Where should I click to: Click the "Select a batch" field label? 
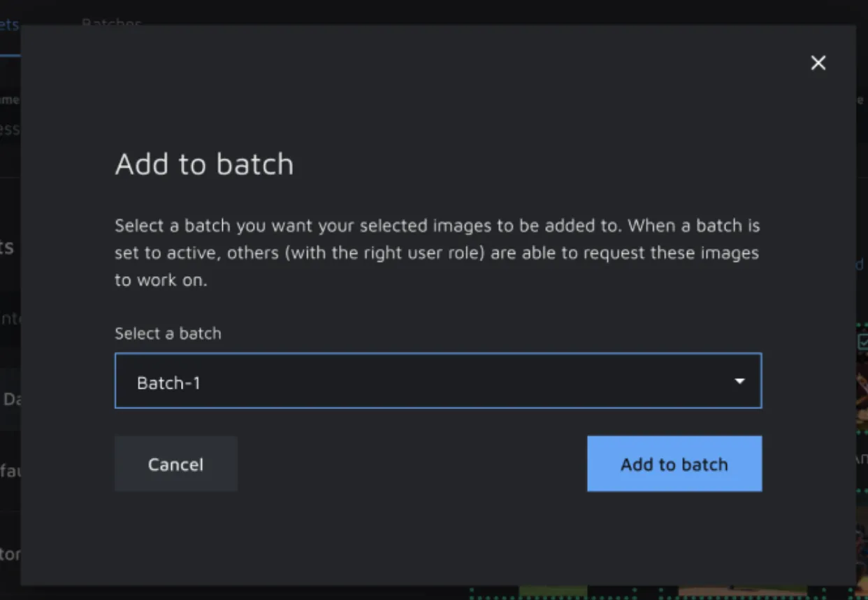pos(168,334)
